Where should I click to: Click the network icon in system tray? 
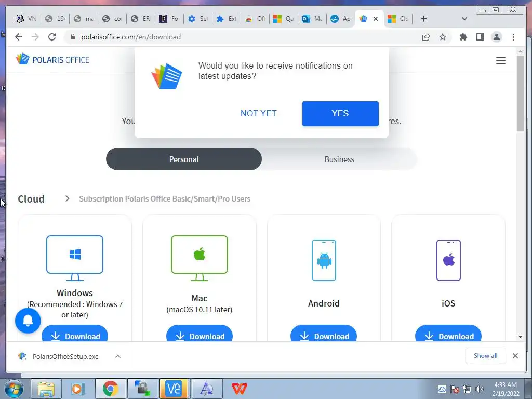click(467, 389)
